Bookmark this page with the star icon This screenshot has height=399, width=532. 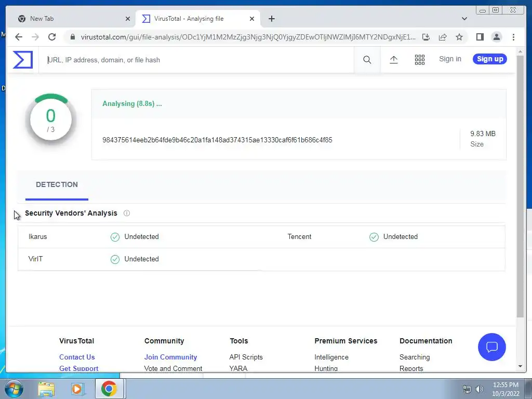coord(459,37)
